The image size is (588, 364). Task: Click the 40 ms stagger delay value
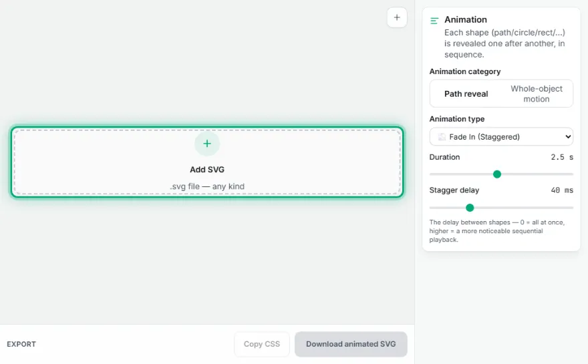tap(562, 190)
